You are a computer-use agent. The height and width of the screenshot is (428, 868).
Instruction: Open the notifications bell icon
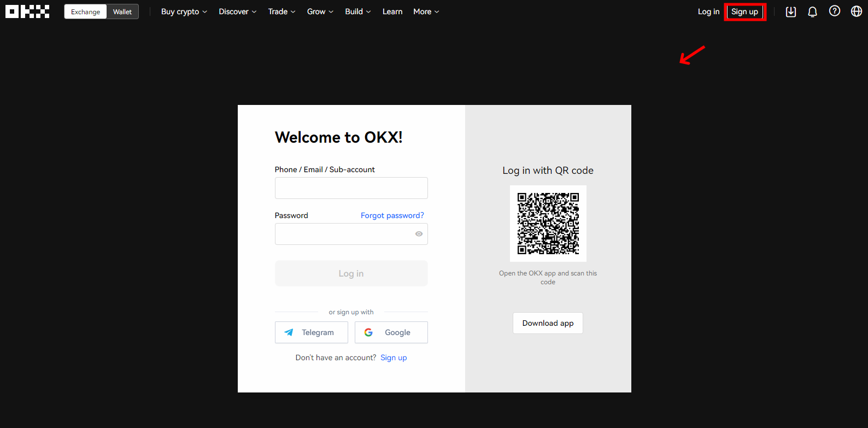click(x=813, y=11)
